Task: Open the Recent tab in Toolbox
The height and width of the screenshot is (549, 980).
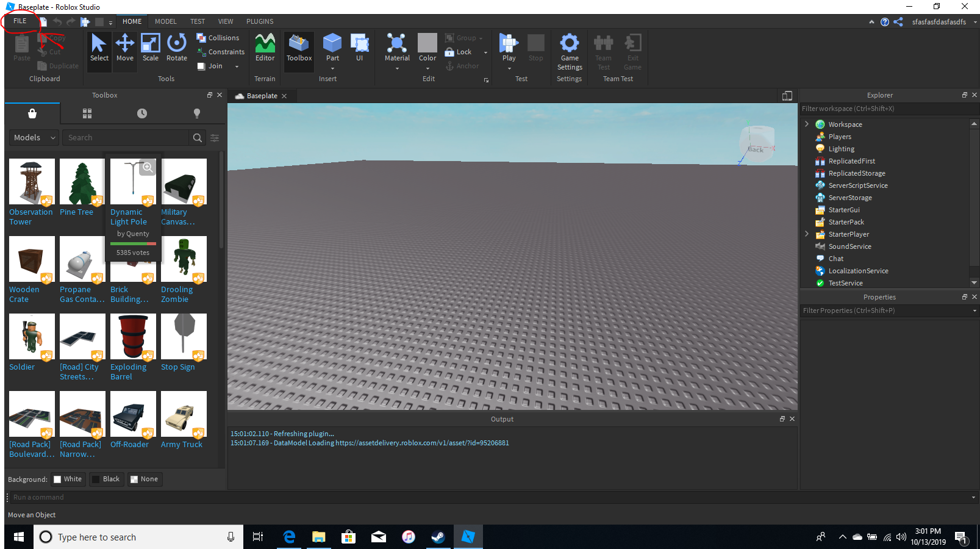Action: tap(142, 113)
